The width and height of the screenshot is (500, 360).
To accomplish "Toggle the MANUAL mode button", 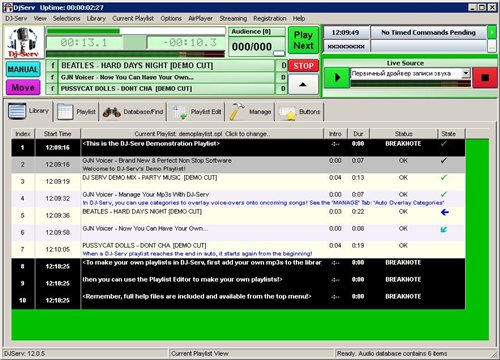I will click(23, 69).
